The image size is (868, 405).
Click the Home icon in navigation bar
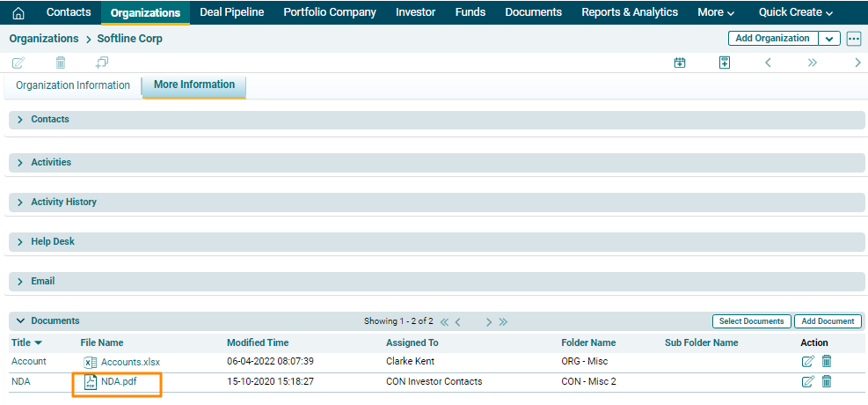(x=18, y=12)
